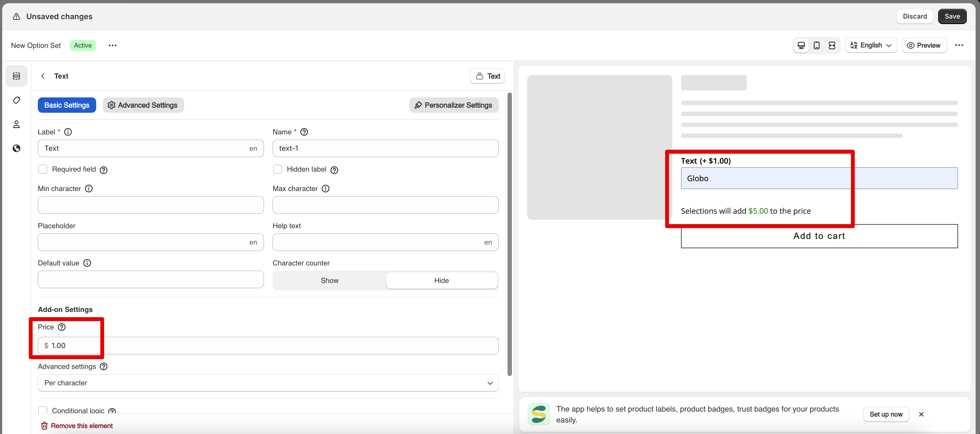Image resolution: width=980 pixels, height=434 pixels.
Task: Enable the Required field checkbox
Action: click(x=42, y=169)
